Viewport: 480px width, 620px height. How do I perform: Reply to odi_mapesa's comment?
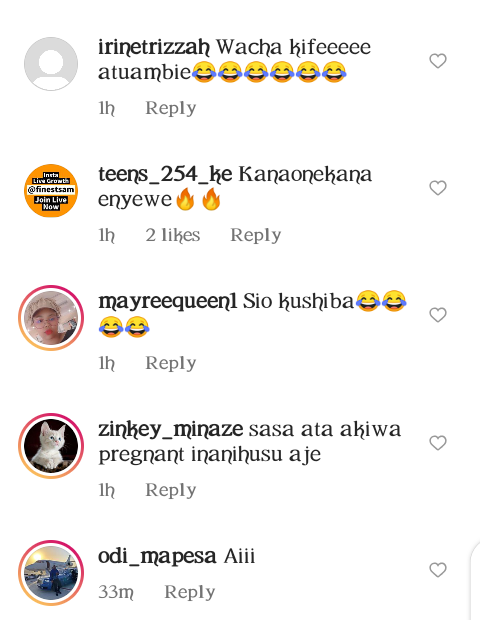pyautogui.click(x=190, y=592)
